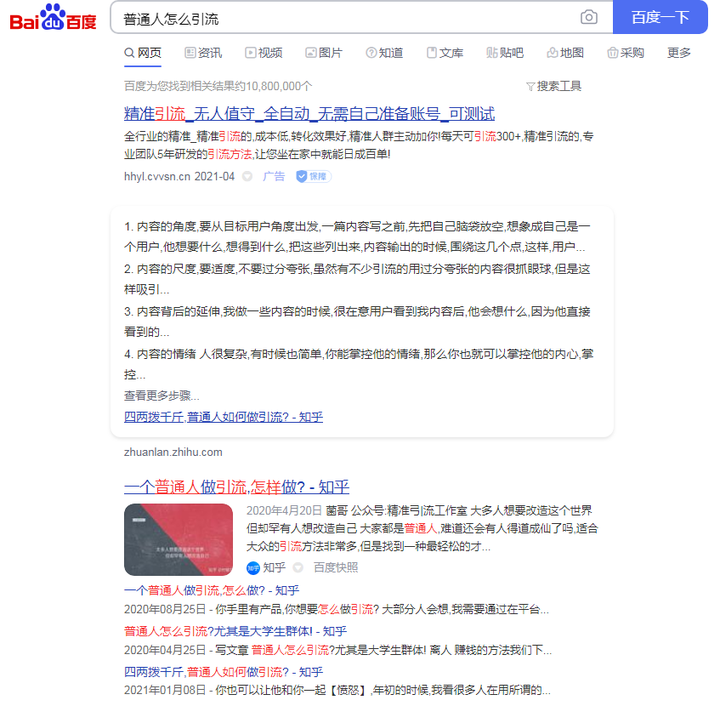Click snippet step 4 内容的情绪 text
Image resolution: width=720 pixels, height=706 pixels.
click(359, 364)
